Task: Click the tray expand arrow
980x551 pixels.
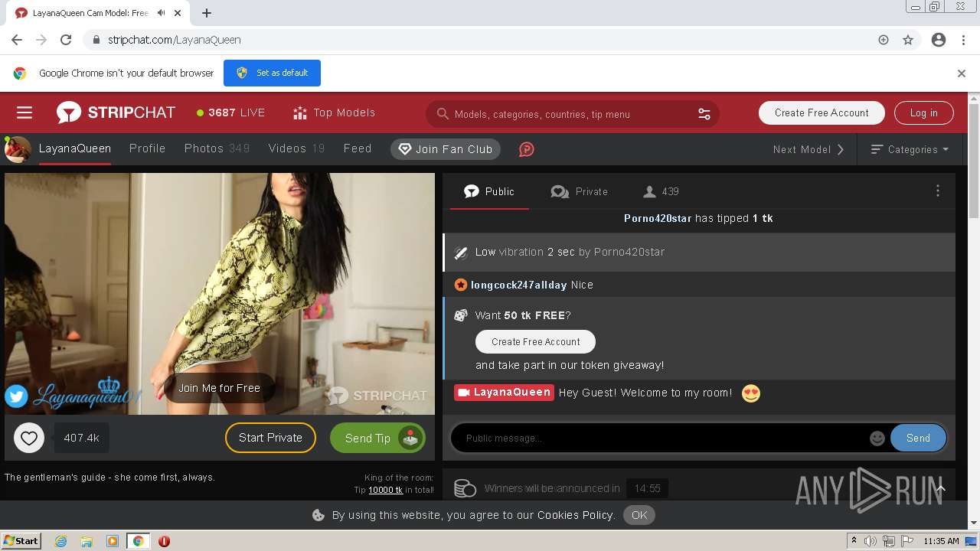Action: coord(854,541)
